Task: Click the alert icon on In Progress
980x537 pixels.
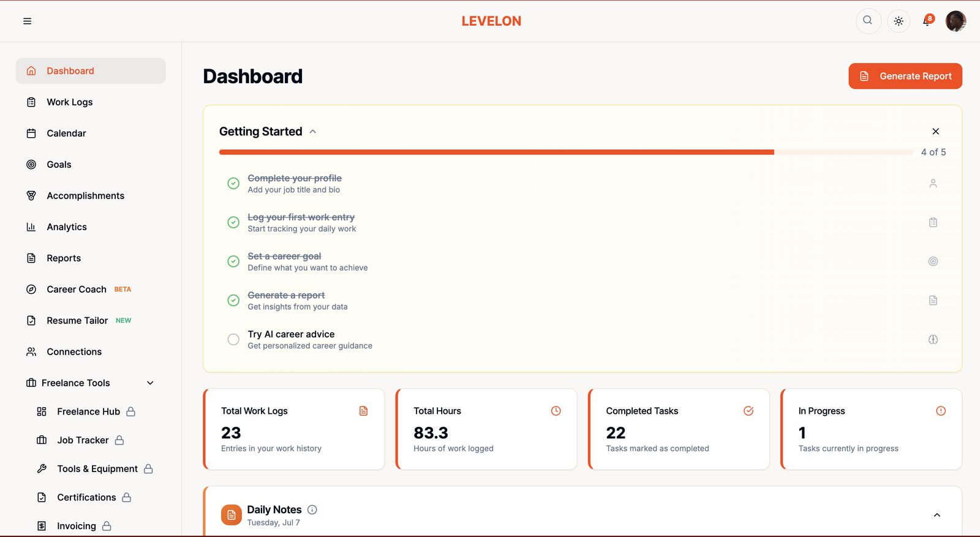Action: click(941, 411)
